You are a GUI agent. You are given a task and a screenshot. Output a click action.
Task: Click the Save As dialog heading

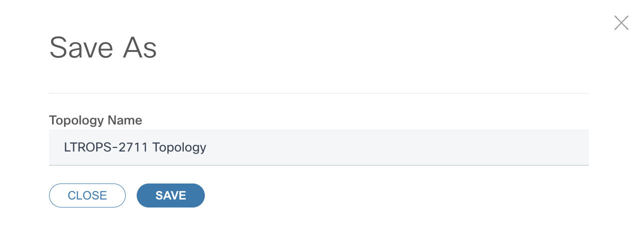[x=103, y=48]
